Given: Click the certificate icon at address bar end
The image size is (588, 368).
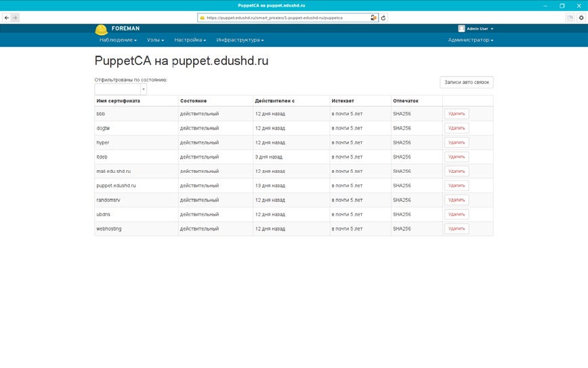Looking at the screenshot, I should 373,18.
